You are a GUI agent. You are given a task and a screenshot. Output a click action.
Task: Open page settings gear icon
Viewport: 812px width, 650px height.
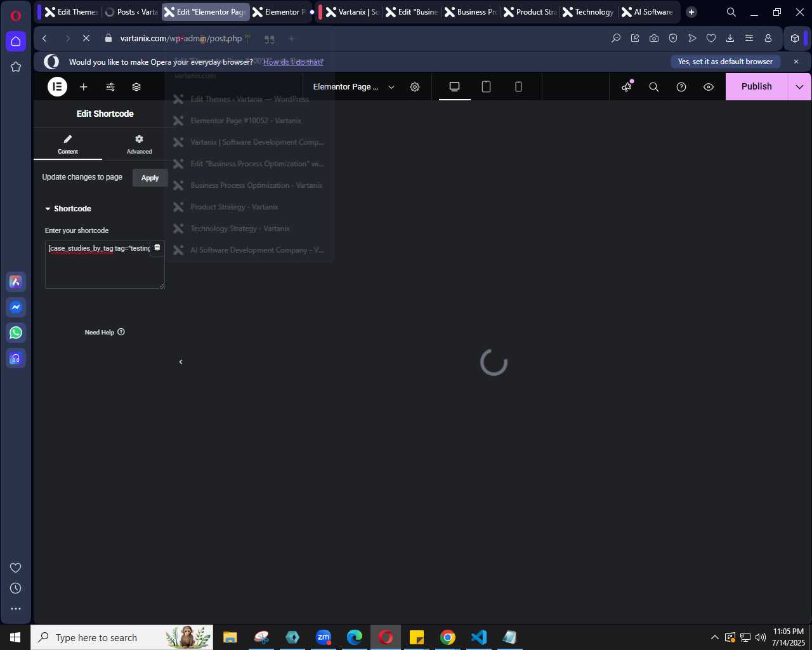click(x=415, y=87)
